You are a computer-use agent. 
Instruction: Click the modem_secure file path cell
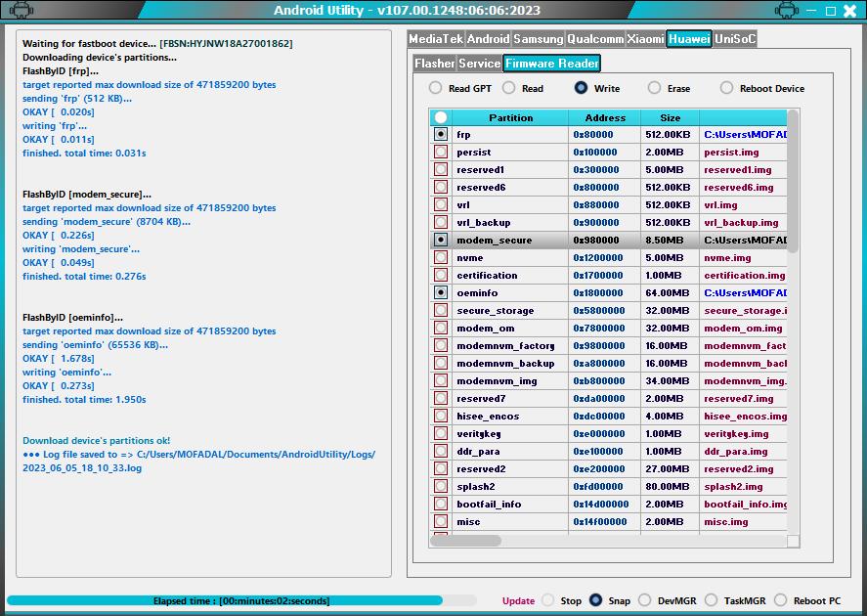click(743, 240)
